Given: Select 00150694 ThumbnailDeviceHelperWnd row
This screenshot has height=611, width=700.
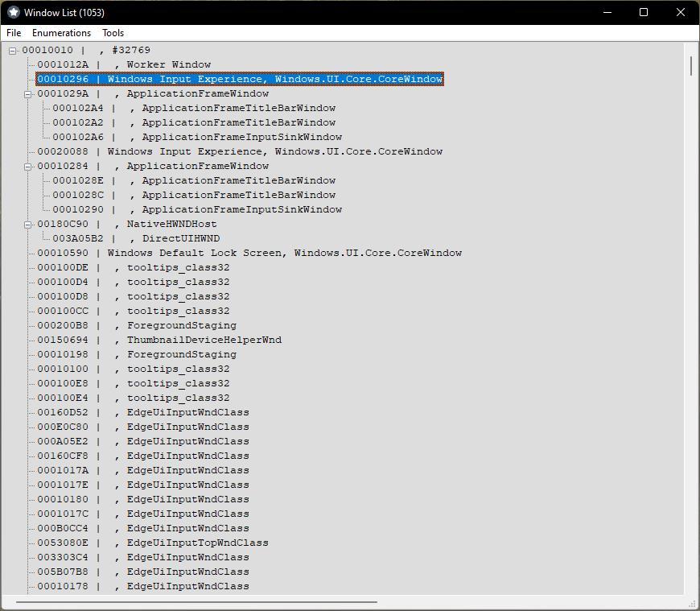Looking at the screenshot, I should point(159,340).
